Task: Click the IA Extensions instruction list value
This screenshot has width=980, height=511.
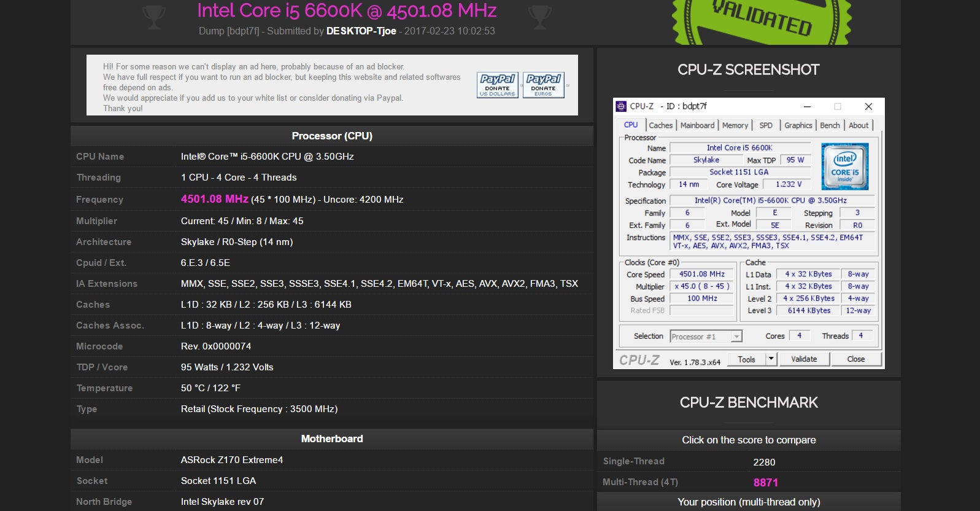Action: coord(379,284)
